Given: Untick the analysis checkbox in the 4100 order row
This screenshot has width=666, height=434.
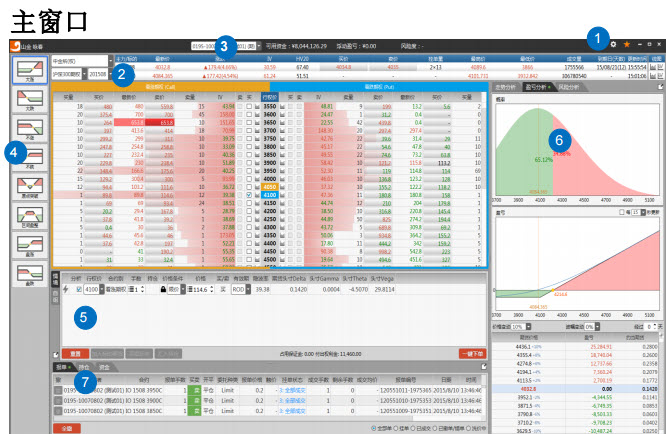Looking at the screenshot, I should (79, 289).
